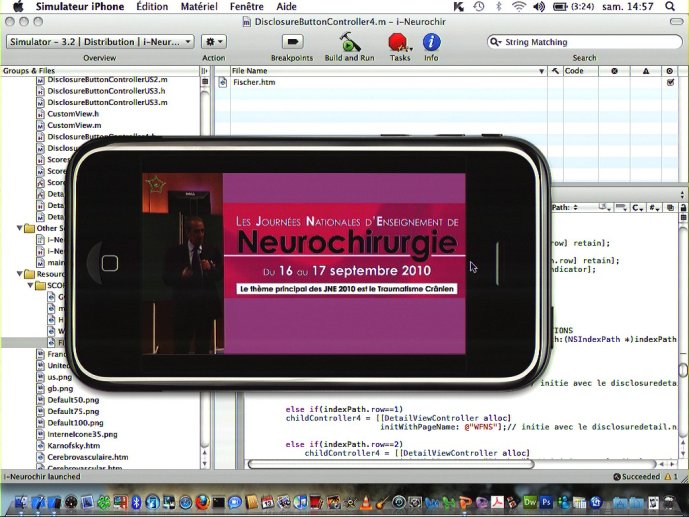Select DisclosureButtonControllerUS3.h file

[106, 91]
